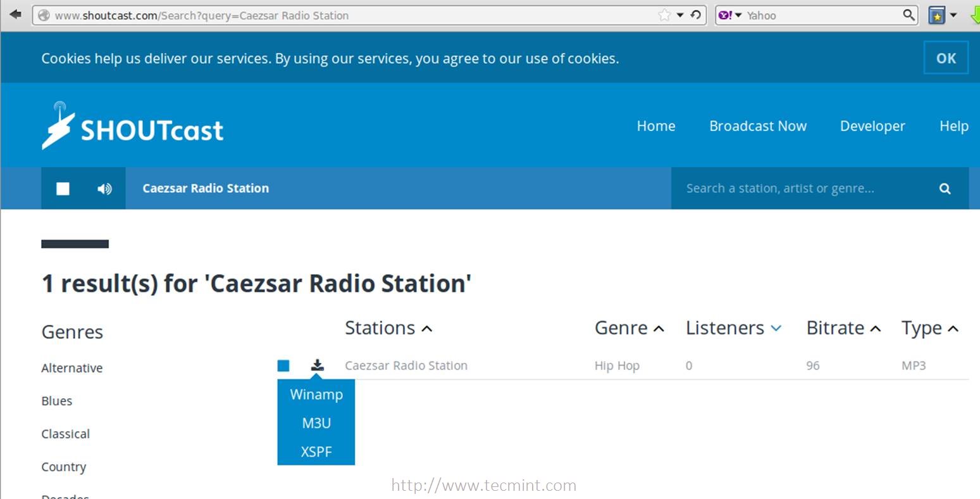Reload the page with the refresh icon
The image size is (980, 499).
(695, 15)
